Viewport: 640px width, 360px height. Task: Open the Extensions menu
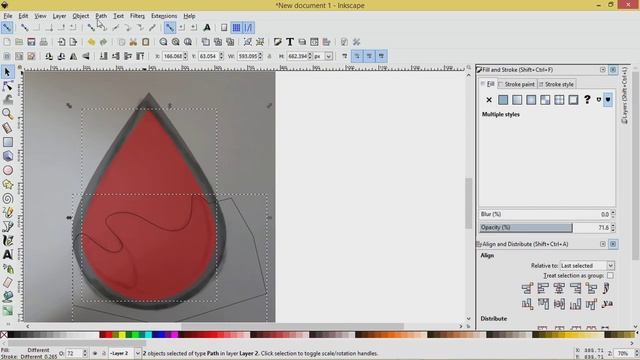point(164,16)
